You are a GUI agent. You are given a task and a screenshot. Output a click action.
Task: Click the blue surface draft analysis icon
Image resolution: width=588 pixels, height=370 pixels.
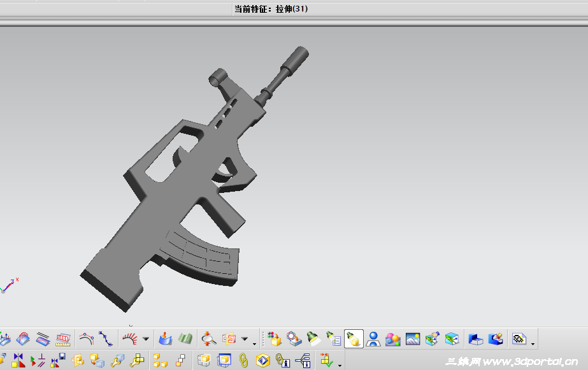[165, 339]
